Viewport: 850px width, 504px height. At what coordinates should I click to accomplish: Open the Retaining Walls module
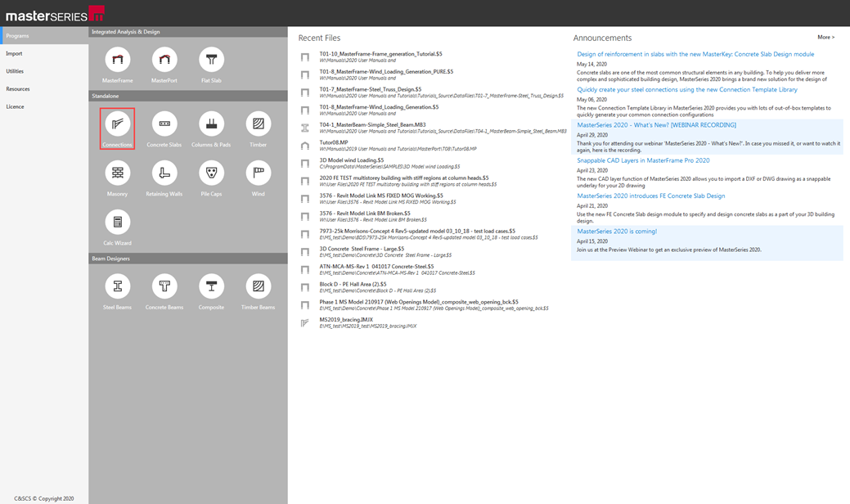pos(164,173)
